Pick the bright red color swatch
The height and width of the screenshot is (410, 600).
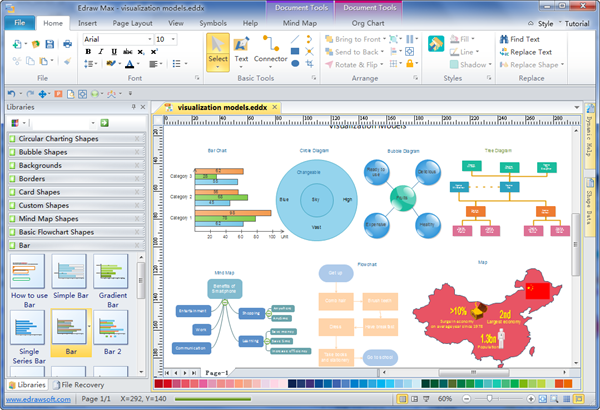[x=167, y=384]
